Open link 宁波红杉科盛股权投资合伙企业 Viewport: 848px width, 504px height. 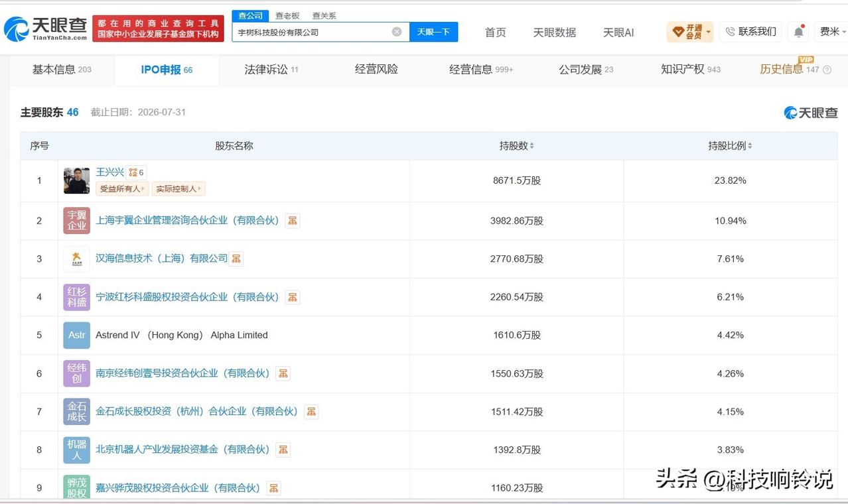pyautogui.click(x=188, y=297)
